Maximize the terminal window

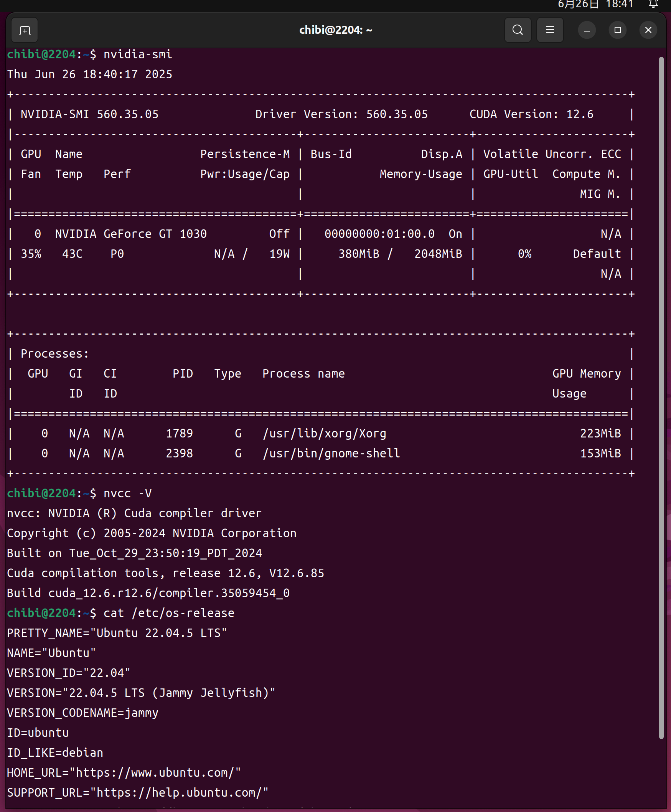point(617,30)
